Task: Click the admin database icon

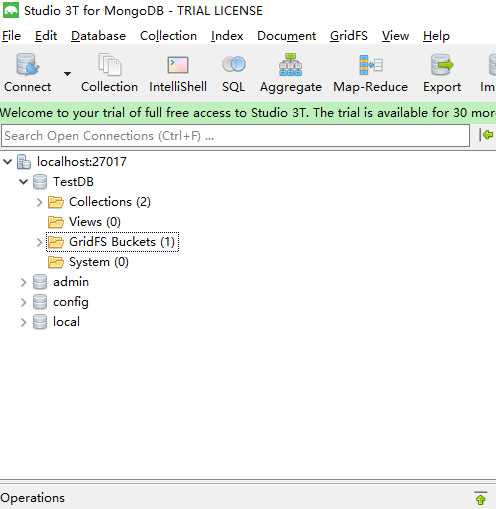Action: pyautogui.click(x=40, y=282)
